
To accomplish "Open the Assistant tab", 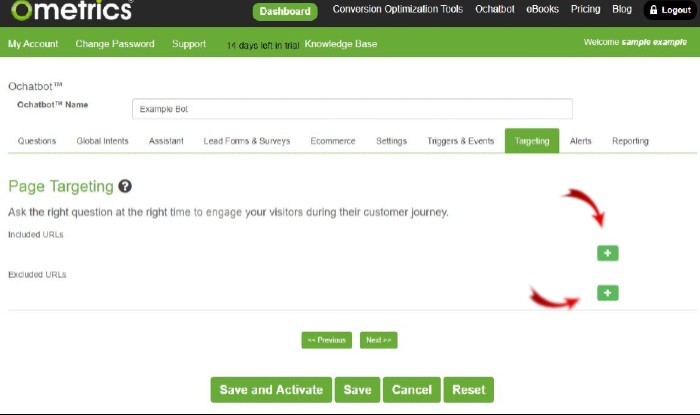I will click(166, 141).
